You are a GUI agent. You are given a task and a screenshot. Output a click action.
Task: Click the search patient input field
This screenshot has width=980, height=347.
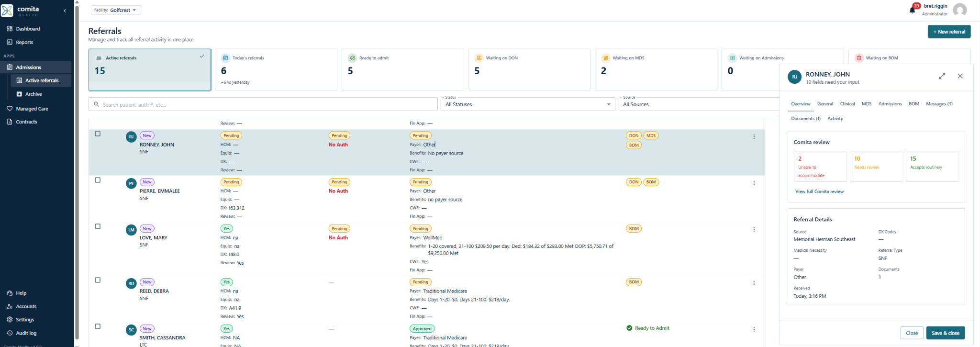[263, 104]
